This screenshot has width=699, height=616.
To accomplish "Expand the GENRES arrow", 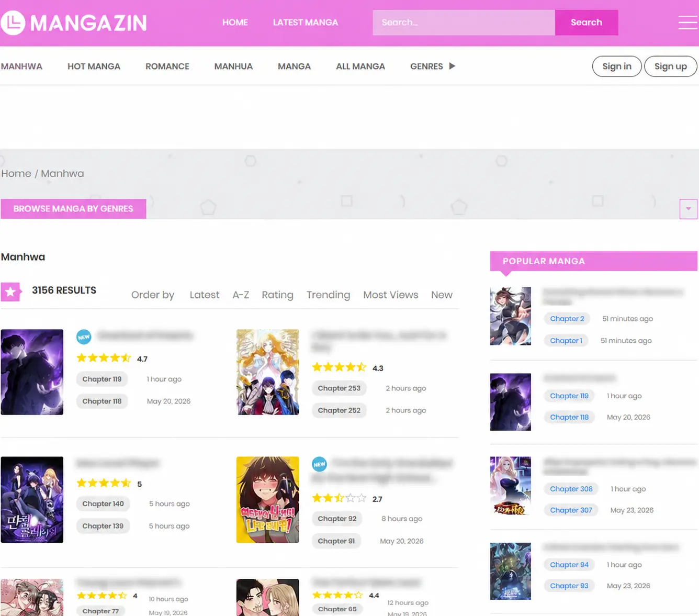I will pyautogui.click(x=452, y=66).
